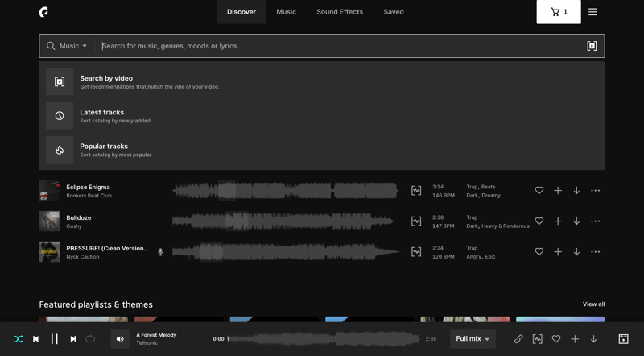The image size is (644, 356).
Task: Like the Bulldoze track
Action: click(x=539, y=221)
